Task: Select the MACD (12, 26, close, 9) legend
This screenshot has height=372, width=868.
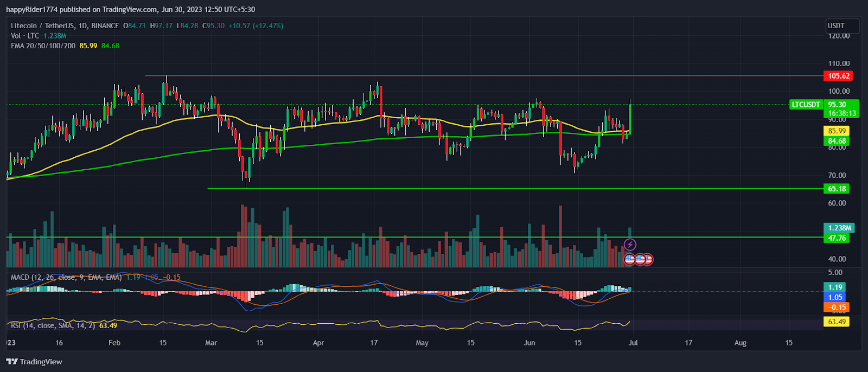Action: 66,277
